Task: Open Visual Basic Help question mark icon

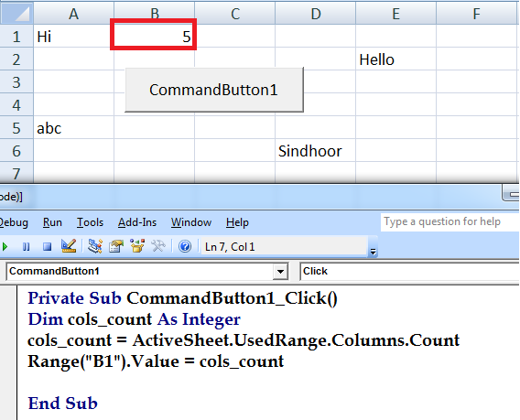Action: point(185,247)
